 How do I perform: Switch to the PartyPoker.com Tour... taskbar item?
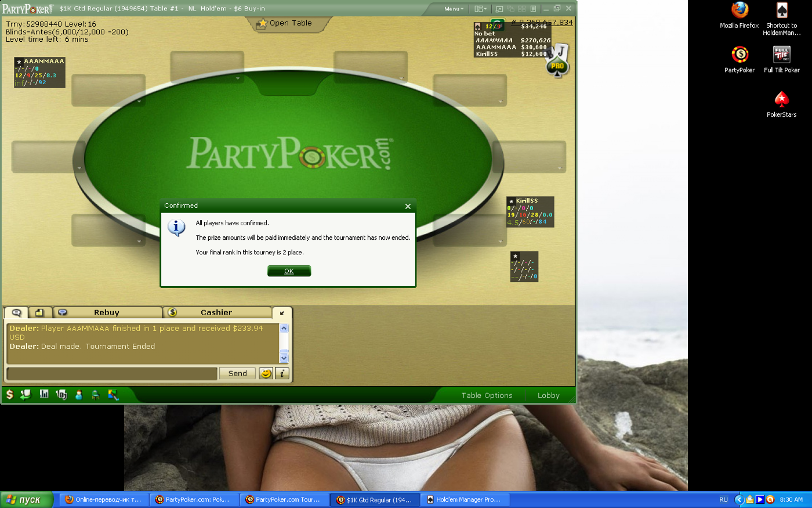(284, 500)
